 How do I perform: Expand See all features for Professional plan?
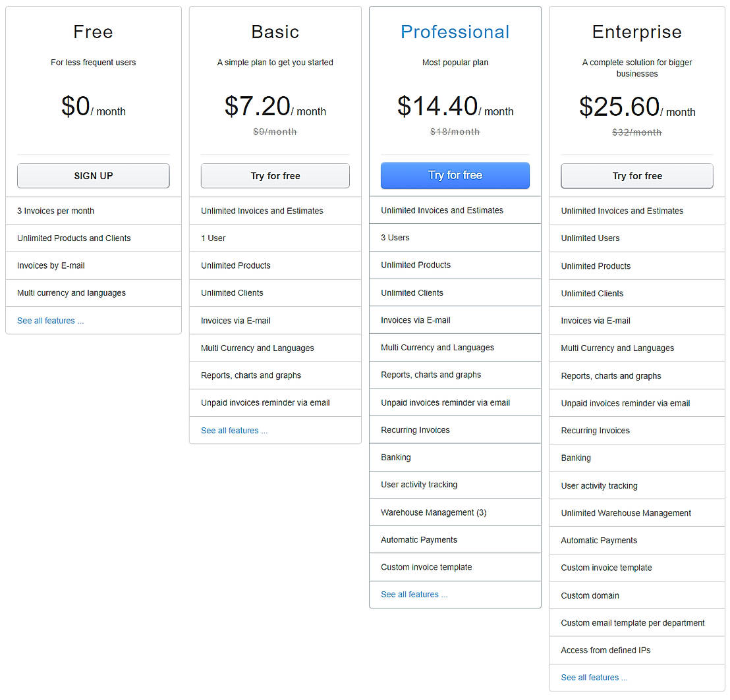point(414,595)
